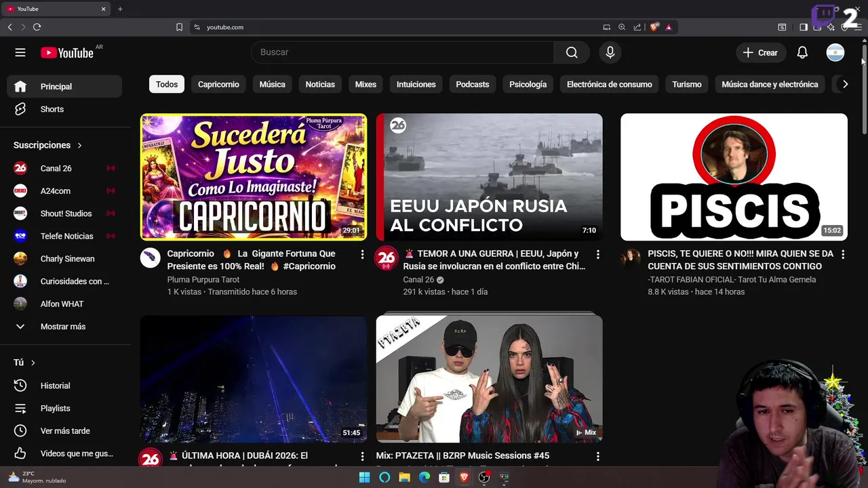Screen dimensions: 868x488
Task: Toggle the browser sidebar panel
Action: tap(804, 27)
